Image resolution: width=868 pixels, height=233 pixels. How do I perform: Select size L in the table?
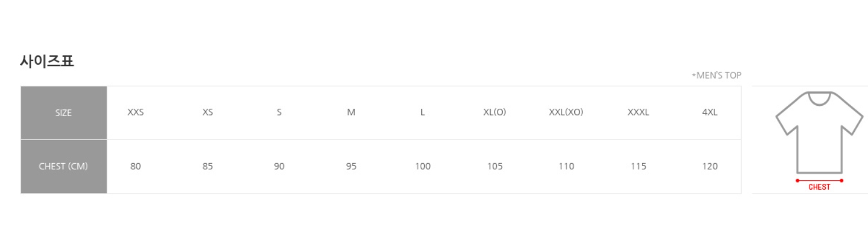point(422,113)
